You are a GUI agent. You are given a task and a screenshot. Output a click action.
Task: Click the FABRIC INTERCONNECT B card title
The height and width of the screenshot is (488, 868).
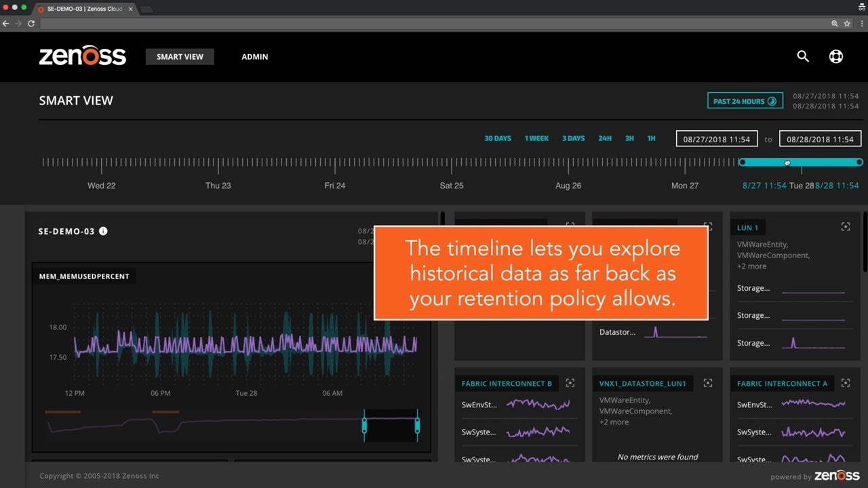pos(507,384)
